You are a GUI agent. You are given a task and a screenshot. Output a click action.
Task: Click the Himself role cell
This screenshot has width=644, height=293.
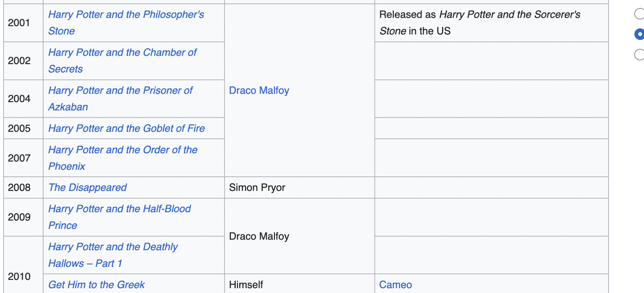click(x=246, y=285)
